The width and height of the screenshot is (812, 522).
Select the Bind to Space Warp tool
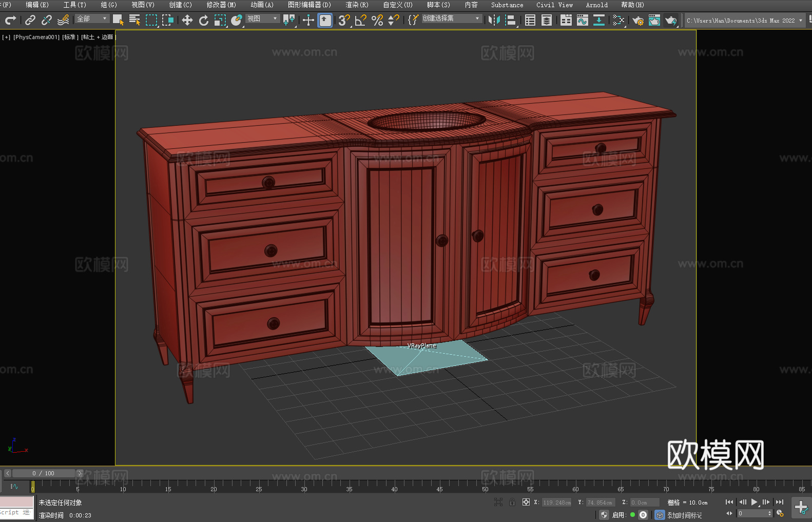[63, 20]
